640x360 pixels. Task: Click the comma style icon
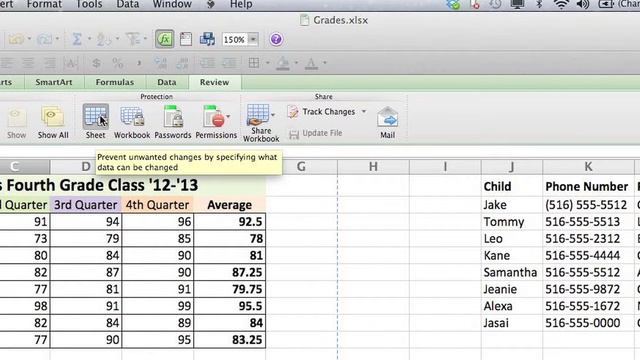click(x=139, y=63)
